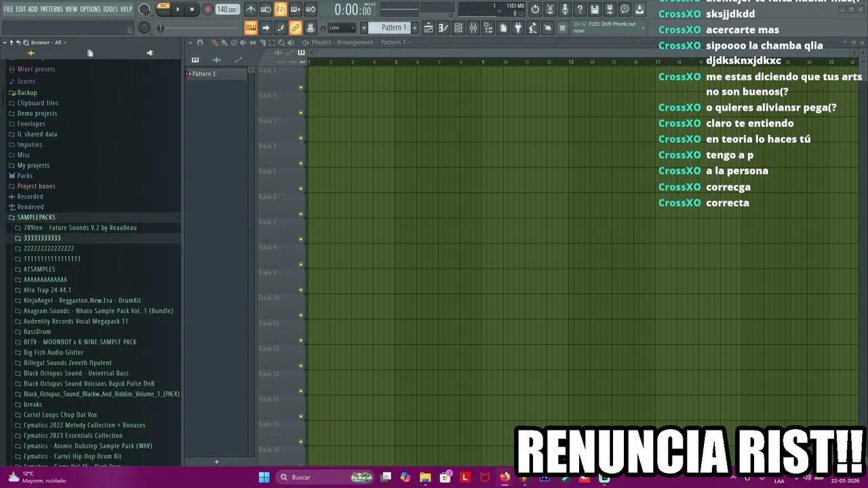This screenshot has width=868, height=488.
Task: Open the tempo tapper icon
Action: tap(533, 28)
